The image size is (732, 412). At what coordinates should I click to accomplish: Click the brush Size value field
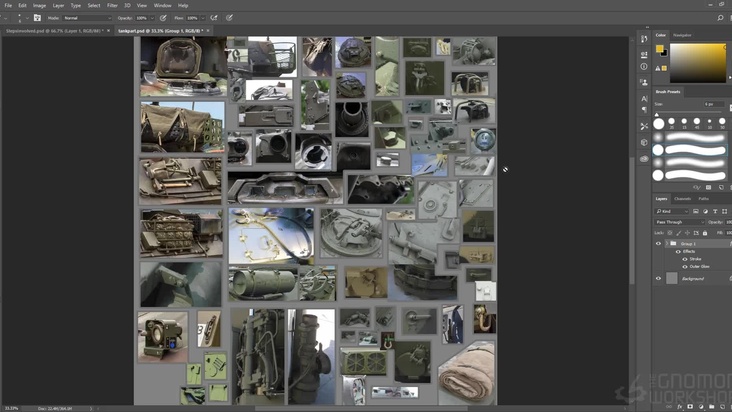(713, 104)
